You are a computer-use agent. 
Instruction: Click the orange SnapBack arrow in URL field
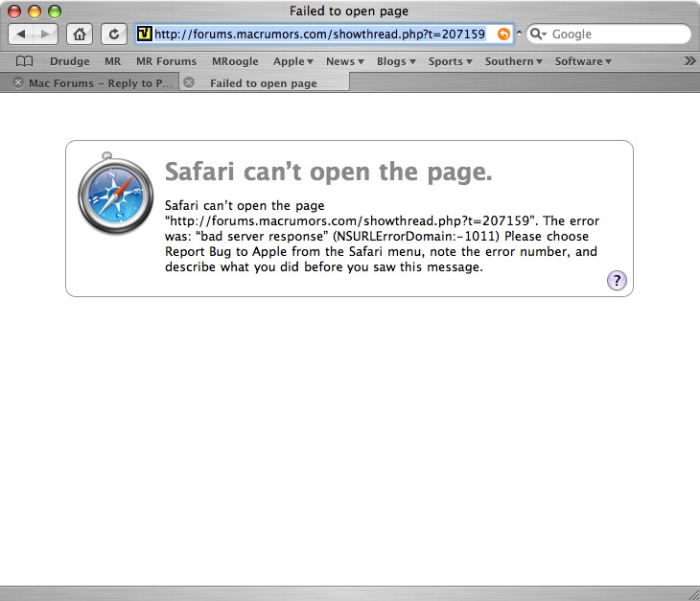point(503,34)
